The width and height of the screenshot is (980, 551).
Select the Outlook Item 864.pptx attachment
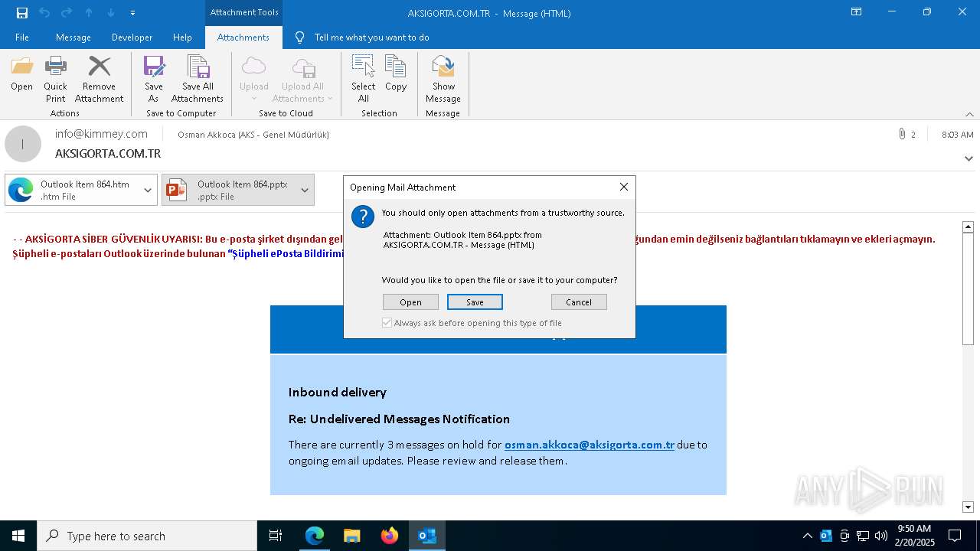pyautogui.click(x=229, y=190)
